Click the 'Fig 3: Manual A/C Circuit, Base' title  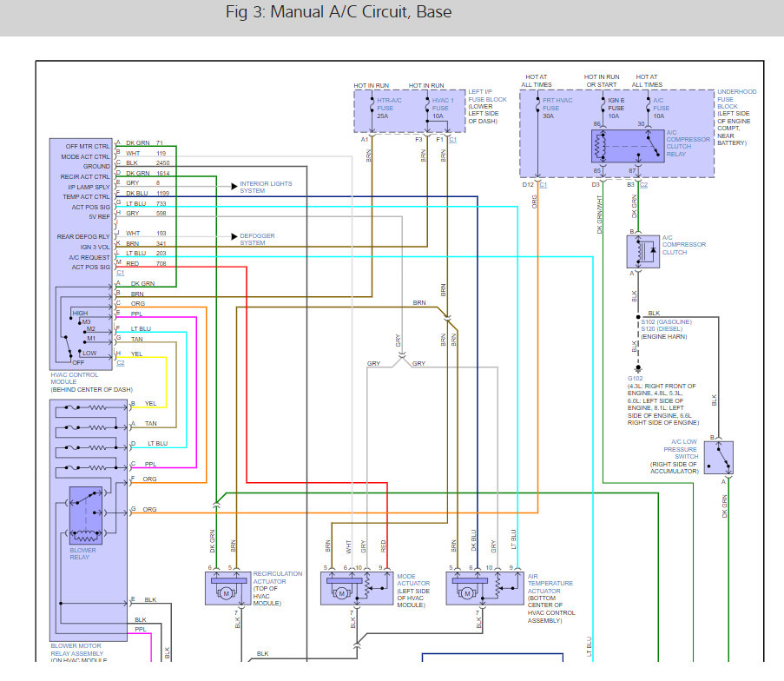tap(339, 12)
